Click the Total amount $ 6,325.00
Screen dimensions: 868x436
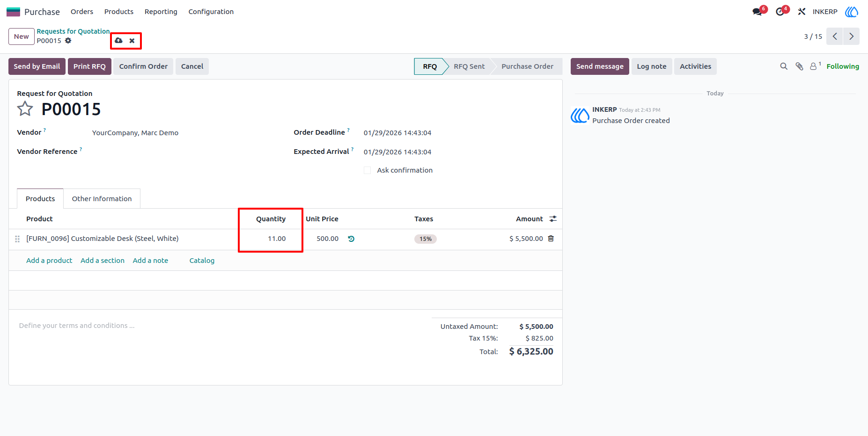tap(531, 351)
